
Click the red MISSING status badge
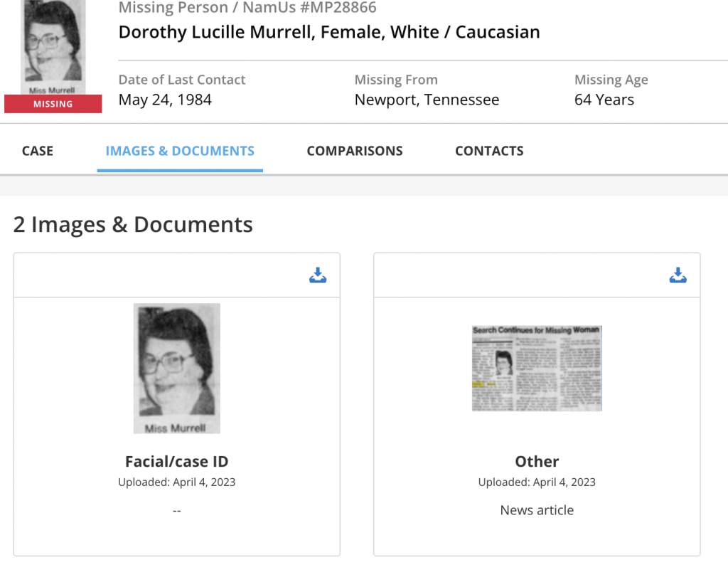(x=53, y=104)
